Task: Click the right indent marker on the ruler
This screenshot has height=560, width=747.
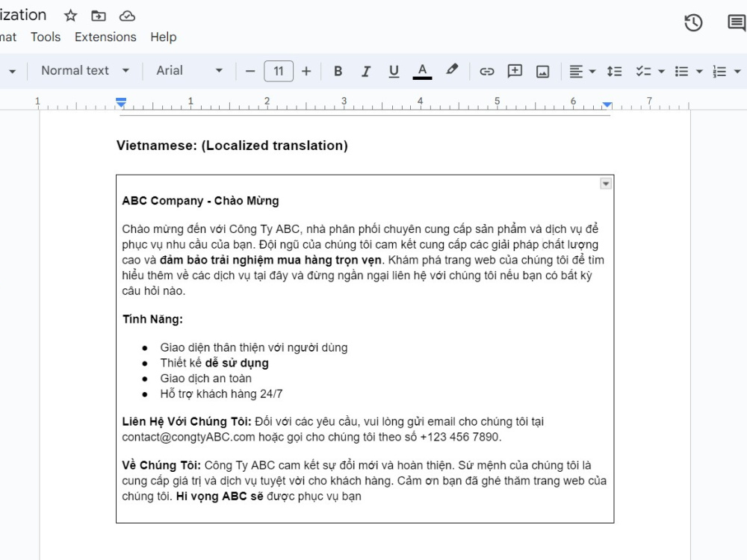Action: click(x=607, y=105)
